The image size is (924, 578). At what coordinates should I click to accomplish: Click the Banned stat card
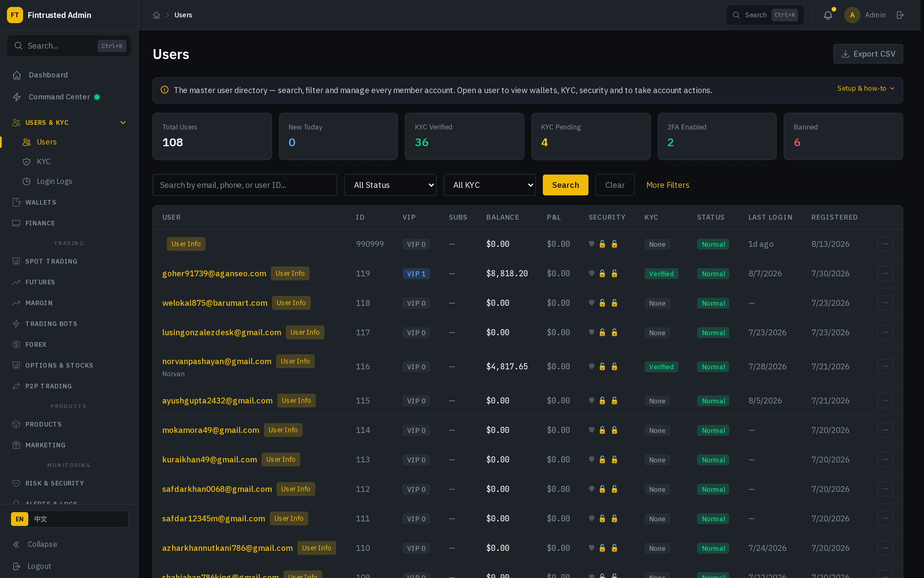point(843,136)
